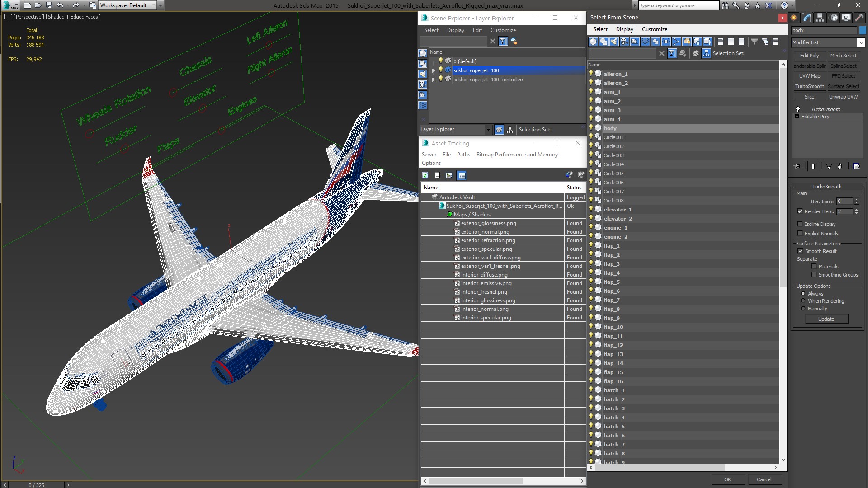Click Select All icon in Select From Scene

pyautogui.click(x=721, y=42)
